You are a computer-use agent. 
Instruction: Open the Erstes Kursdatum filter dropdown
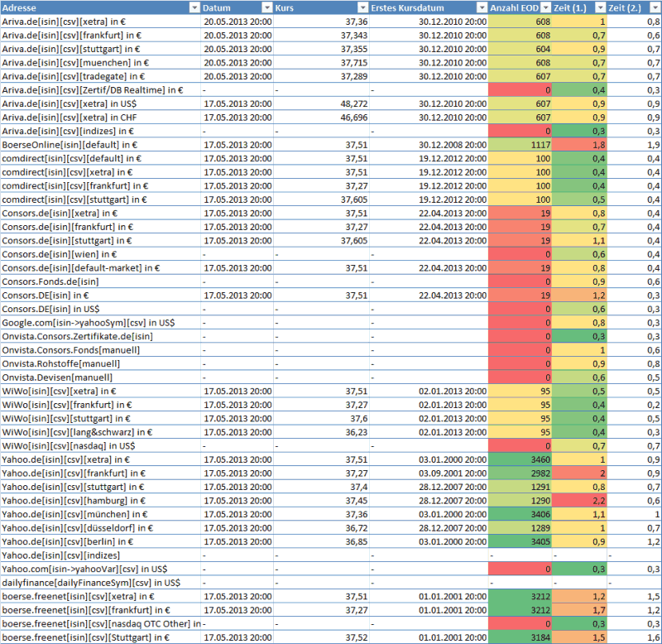point(482,7)
